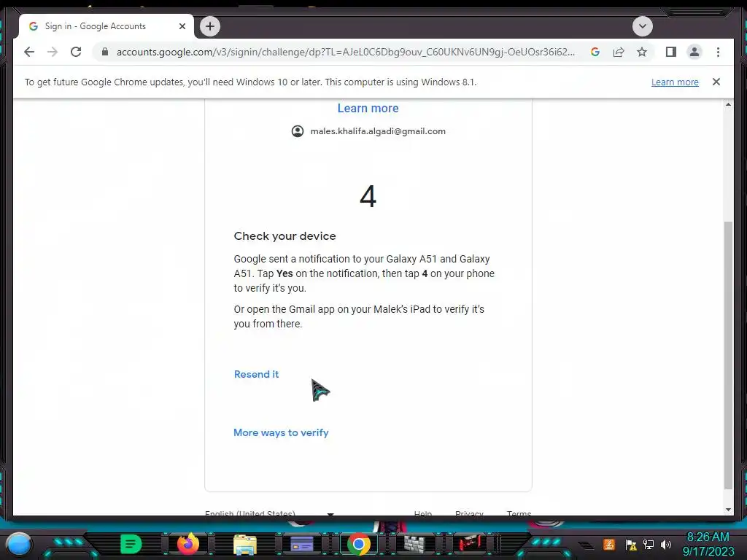
Task: Open the Chrome profile menu
Action: [x=694, y=52]
